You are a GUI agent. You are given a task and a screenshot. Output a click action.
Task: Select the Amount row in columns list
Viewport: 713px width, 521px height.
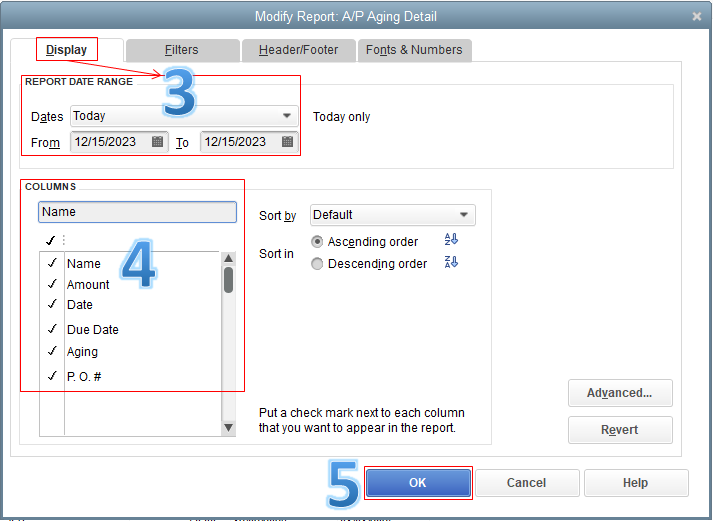click(x=130, y=284)
